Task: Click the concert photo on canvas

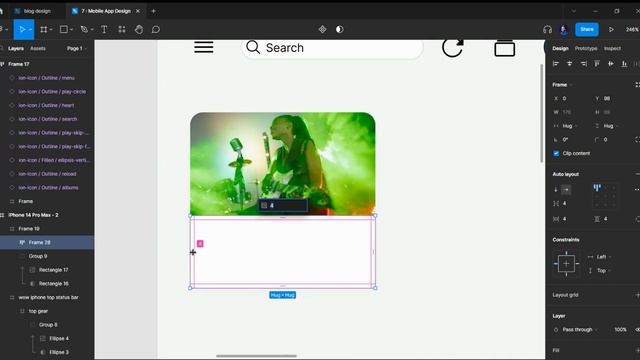Action: click(x=282, y=163)
